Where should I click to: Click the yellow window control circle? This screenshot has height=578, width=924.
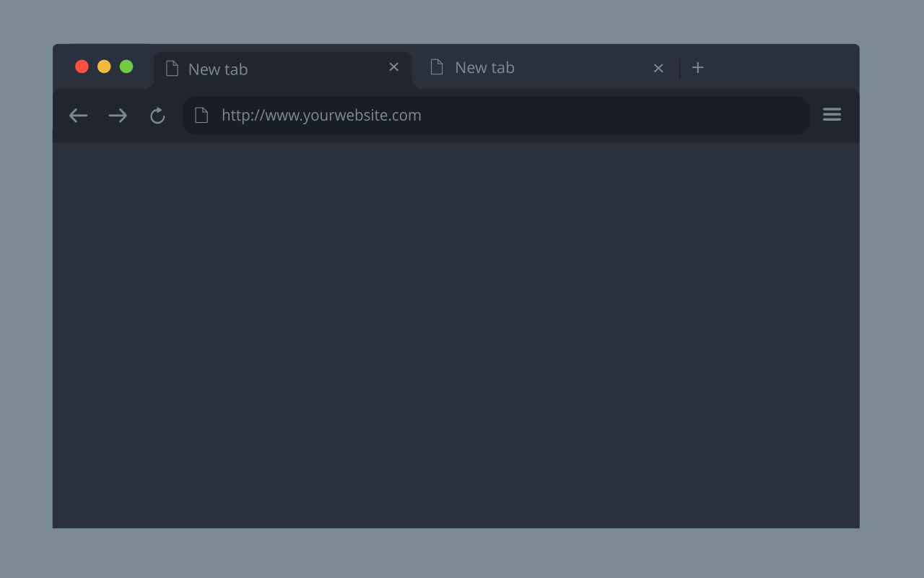[x=104, y=66]
